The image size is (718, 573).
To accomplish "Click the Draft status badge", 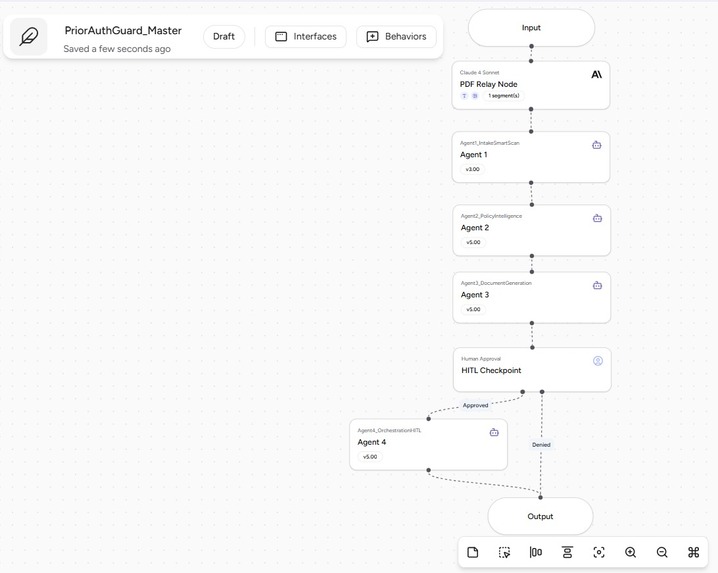I will 224,37.
